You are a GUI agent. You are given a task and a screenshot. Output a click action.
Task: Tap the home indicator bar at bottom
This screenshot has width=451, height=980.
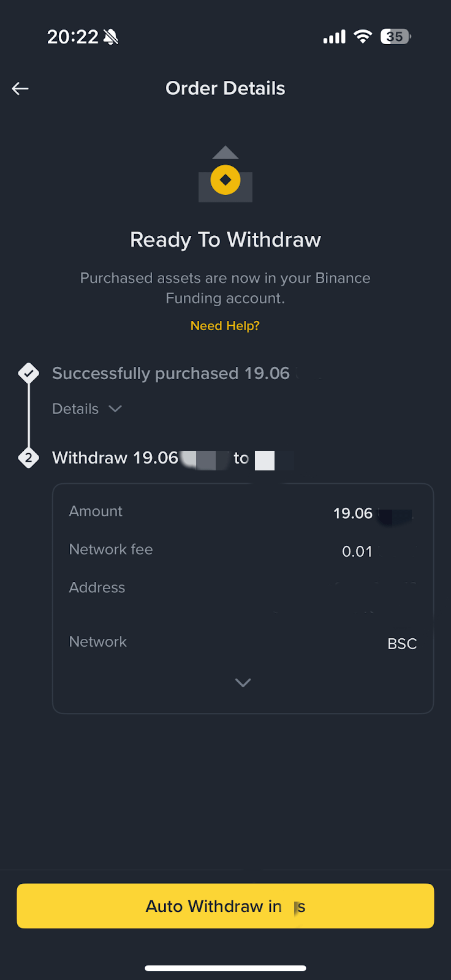click(225, 968)
